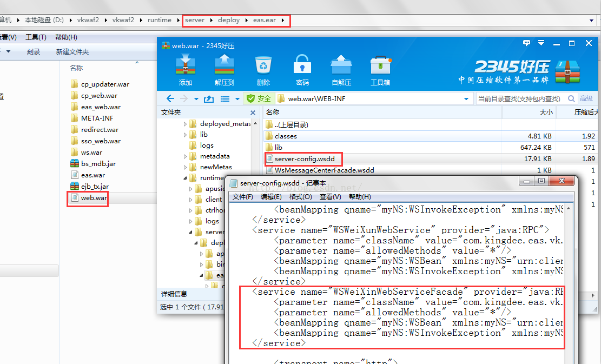The image size is (601, 364).
Task: Select eas_web.war in Explorer
Action: (96, 107)
